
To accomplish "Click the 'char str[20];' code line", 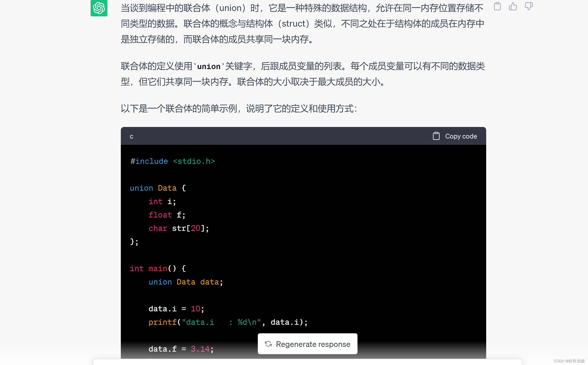I will pyautogui.click(x=179, y=228).
